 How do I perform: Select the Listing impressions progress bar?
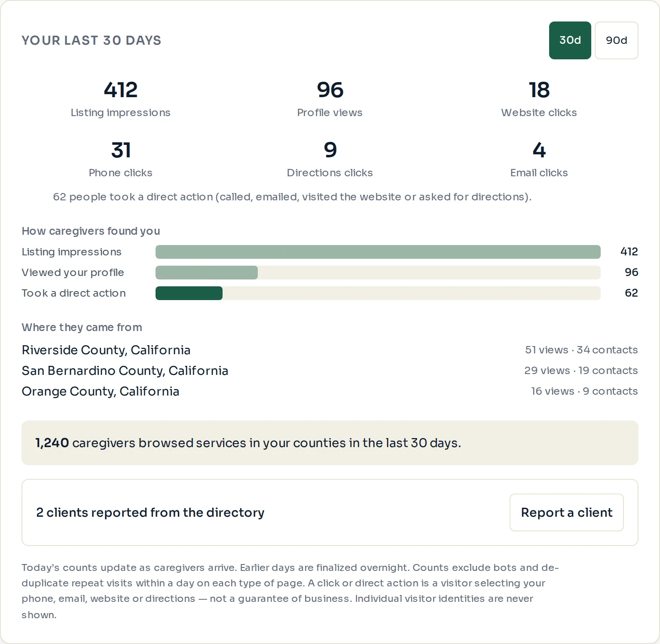(378, 252)
